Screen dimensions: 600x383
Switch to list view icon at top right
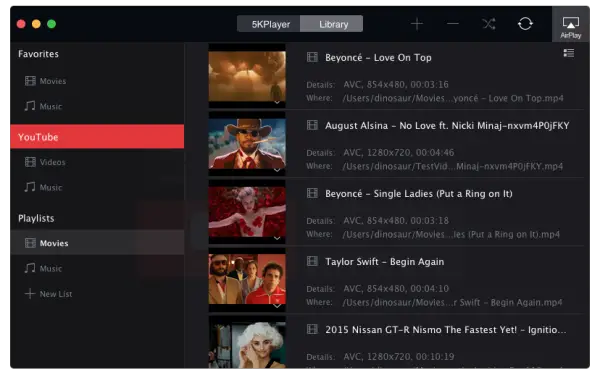569,53
